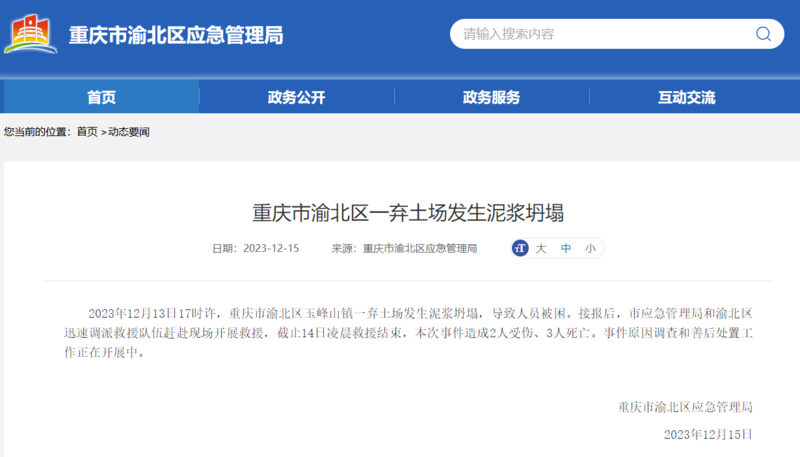Open the 政务公开 navigation menu
The image size is (800, 457).
[296, 97]
